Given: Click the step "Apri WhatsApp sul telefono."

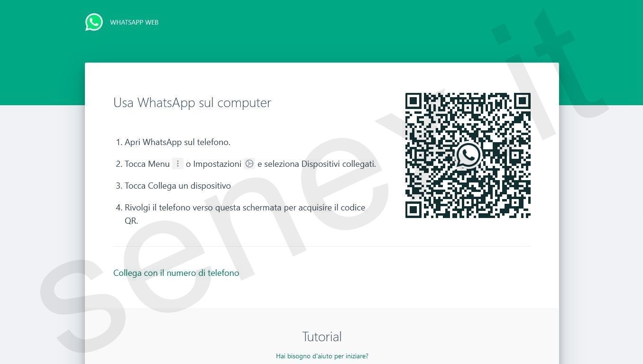Looking at the screenshot, I should click(x=177, y=142).
